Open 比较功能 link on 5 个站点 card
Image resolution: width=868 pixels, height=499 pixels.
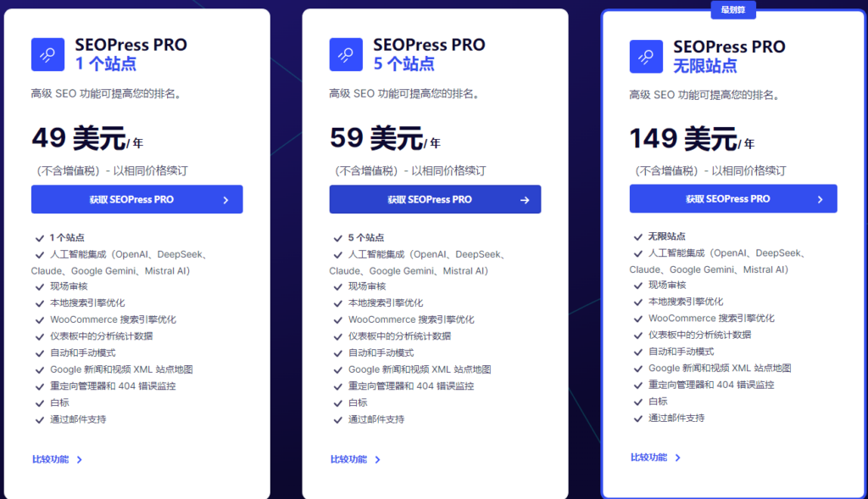tap(355, 459)
